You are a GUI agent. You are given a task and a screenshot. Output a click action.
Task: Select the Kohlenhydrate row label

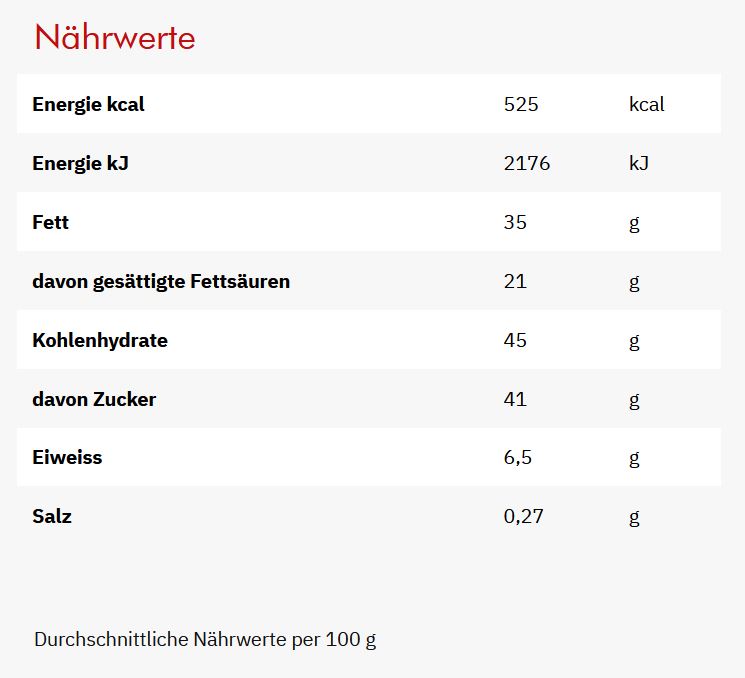[100, 340]
